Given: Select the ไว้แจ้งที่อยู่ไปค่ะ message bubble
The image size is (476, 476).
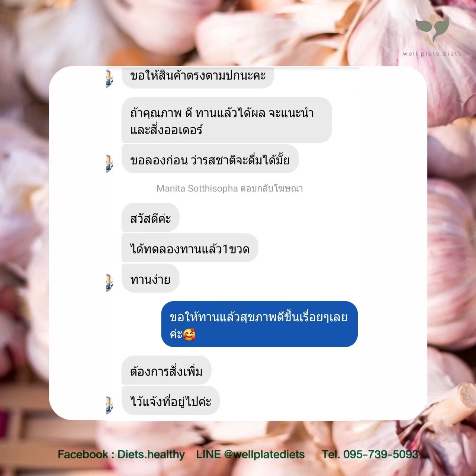Looking at the screenshot, I should [170, 401].
